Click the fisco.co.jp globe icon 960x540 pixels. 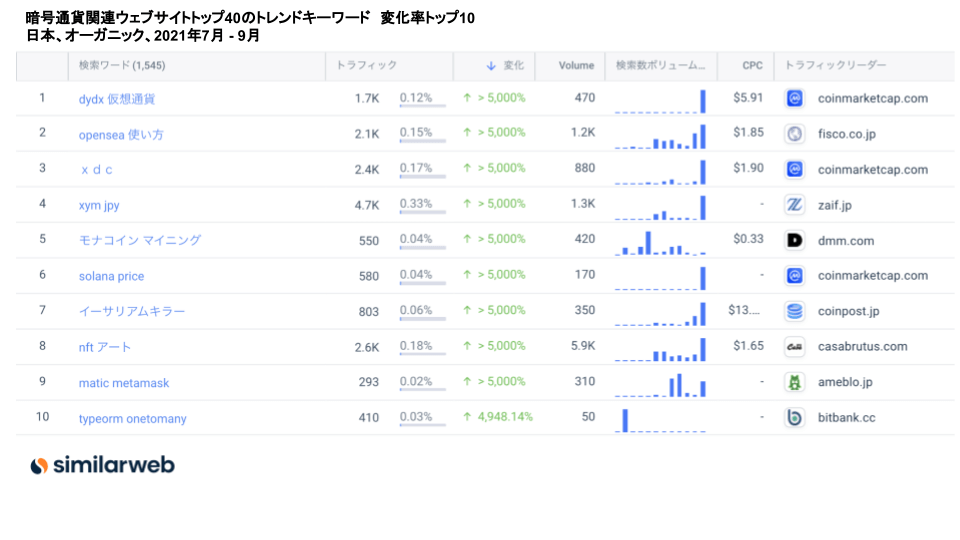[795, 134]
